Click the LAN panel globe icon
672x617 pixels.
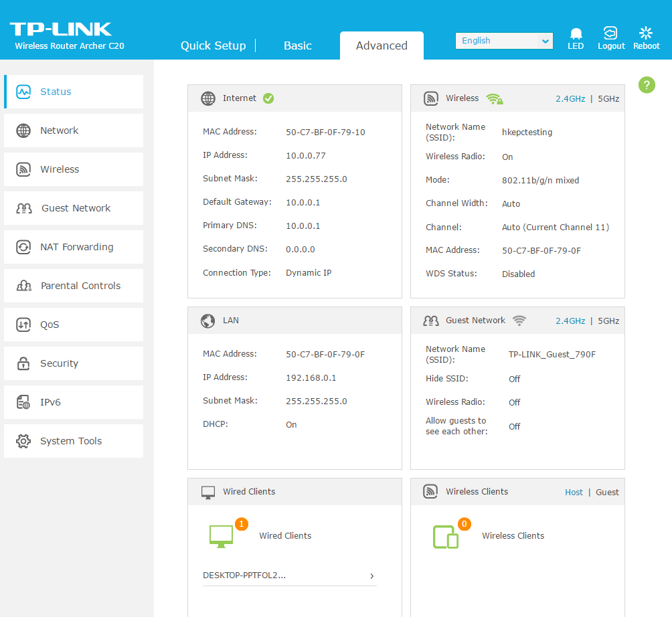tap(208, 321)
